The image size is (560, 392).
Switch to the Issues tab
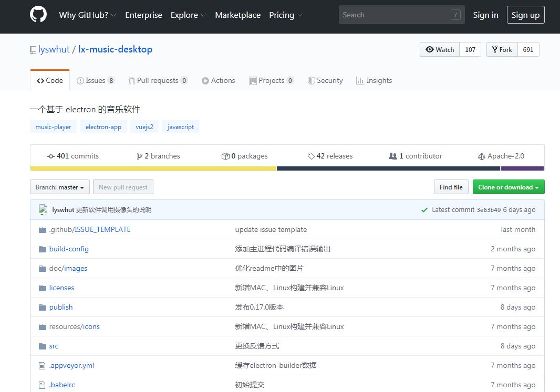click(x=96, y=81)
